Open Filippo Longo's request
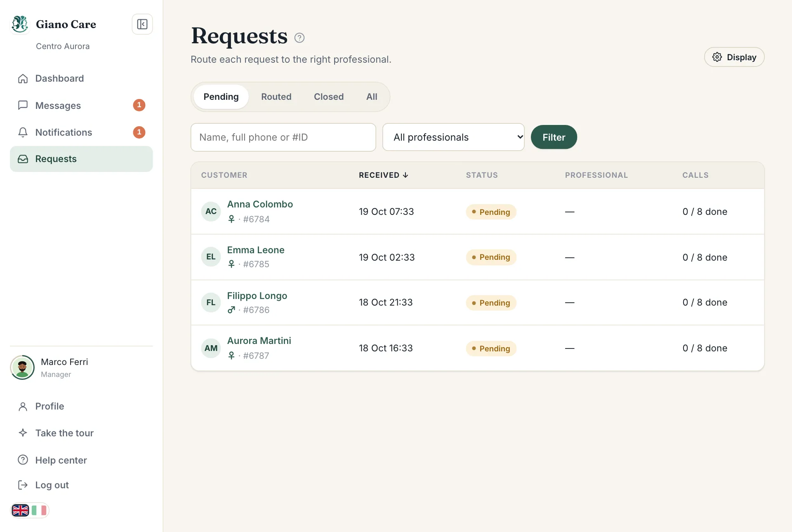This screenshot has width=792, height=532. [x=257, y=296]
